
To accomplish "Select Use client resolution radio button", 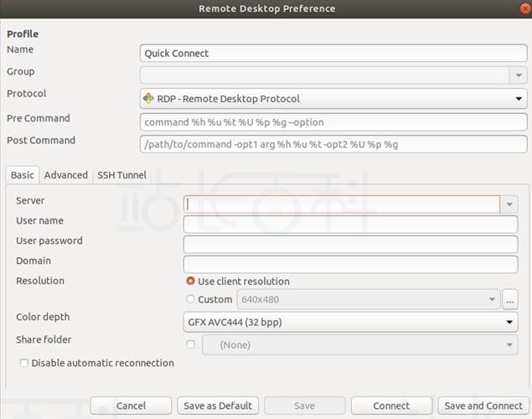I will click(191, 281).
